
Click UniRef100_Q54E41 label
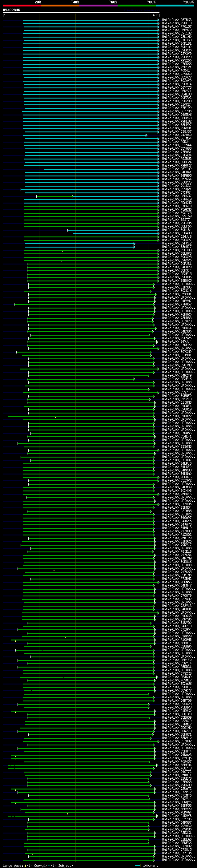[x=177, y=437]
